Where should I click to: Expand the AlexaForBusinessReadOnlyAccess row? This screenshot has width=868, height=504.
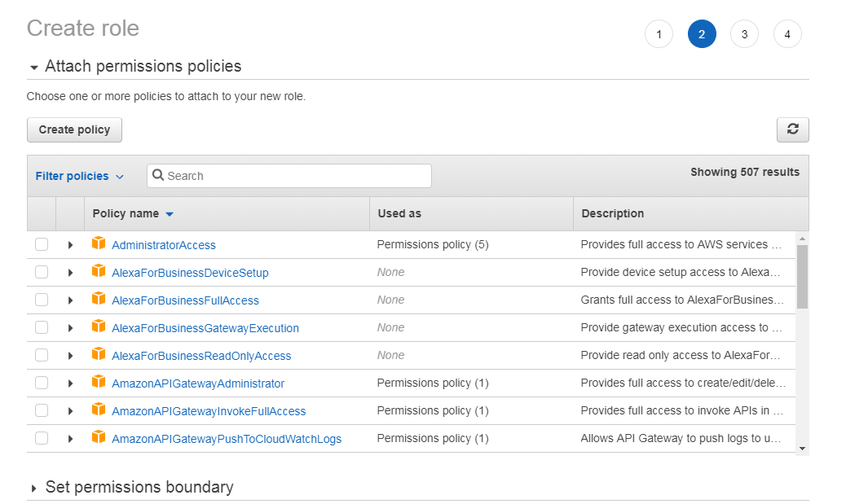coord(70,356)
